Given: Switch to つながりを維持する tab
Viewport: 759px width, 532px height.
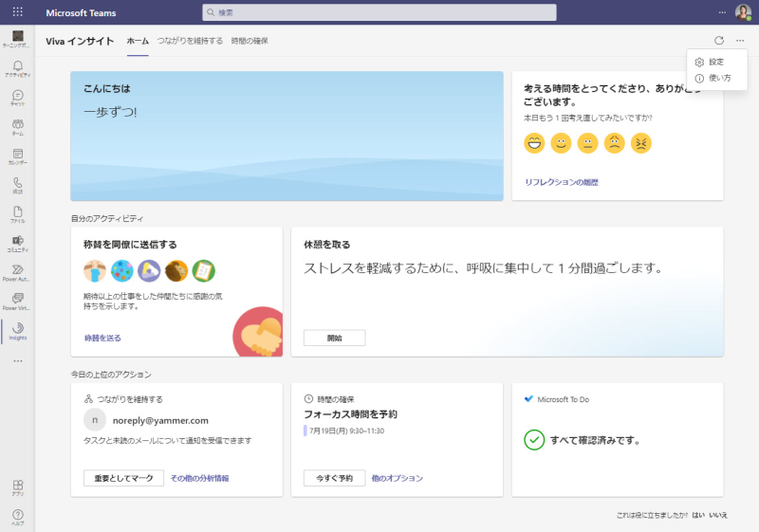Looking at the screenshot, I should pos(190,41).
